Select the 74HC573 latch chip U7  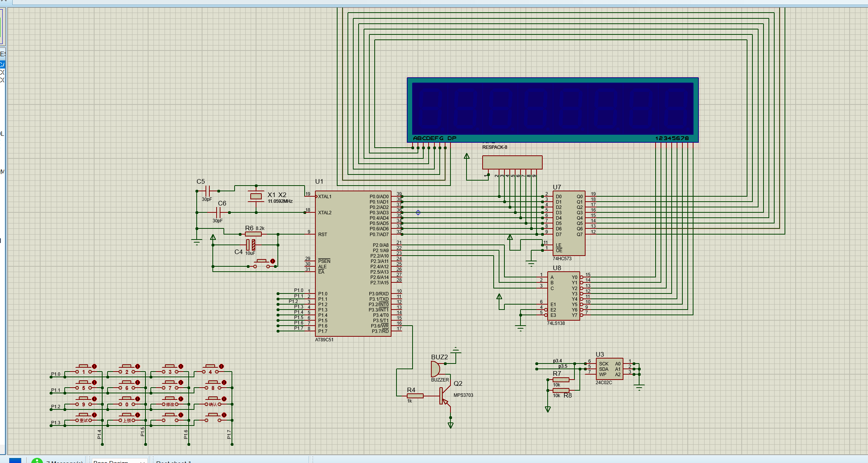pos(569,223)
